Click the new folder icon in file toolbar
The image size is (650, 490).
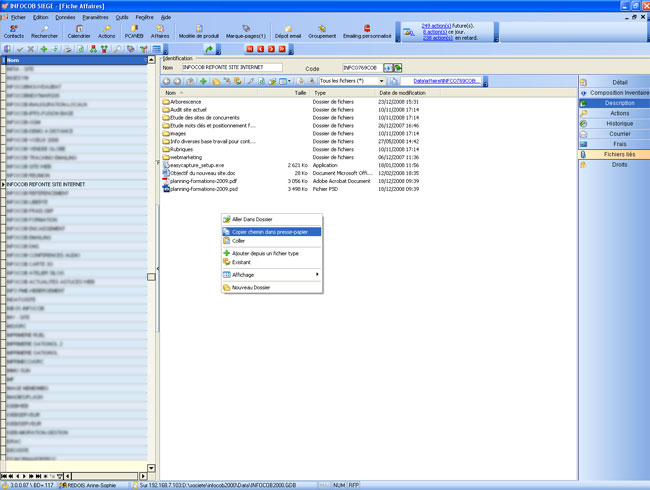(x=216, y=81)
